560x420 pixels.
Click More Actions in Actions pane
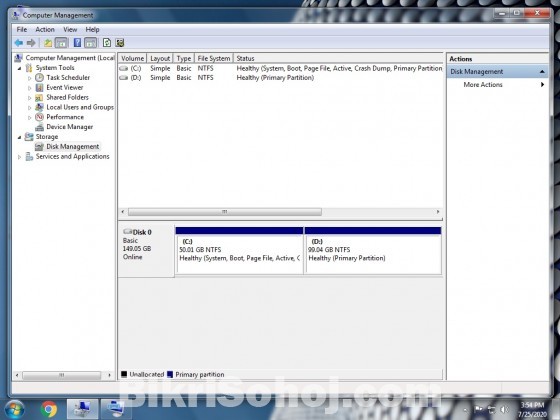(x=483, y=85)
